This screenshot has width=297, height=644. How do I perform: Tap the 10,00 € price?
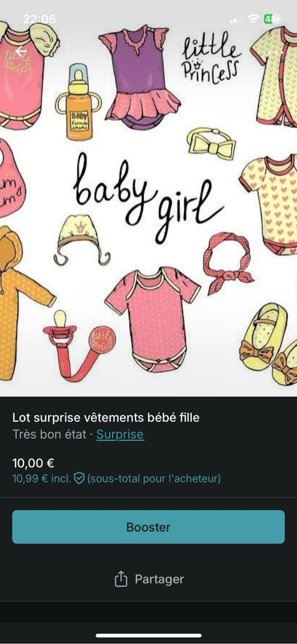[x=33, y=463]
